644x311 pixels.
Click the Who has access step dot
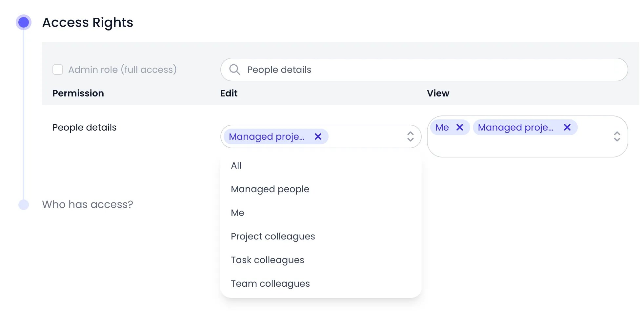click(24, 204)
